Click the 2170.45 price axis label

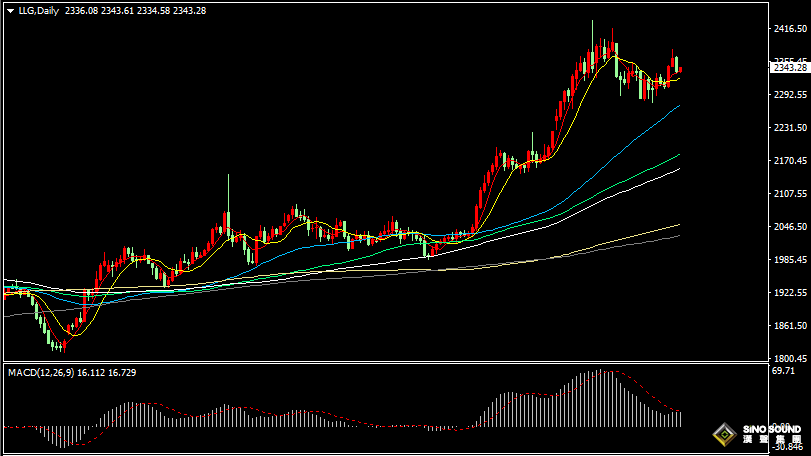coord(789,161)
